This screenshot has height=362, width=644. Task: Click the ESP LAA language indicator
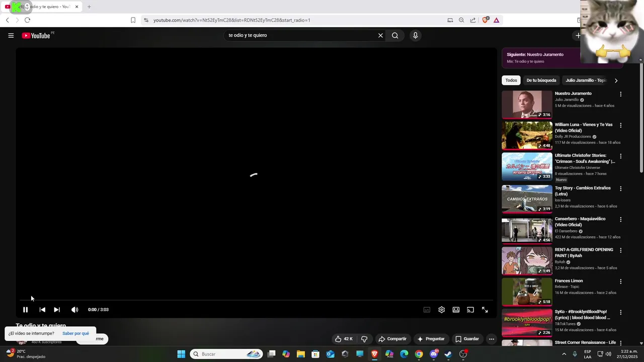click(x=588, y=354)
